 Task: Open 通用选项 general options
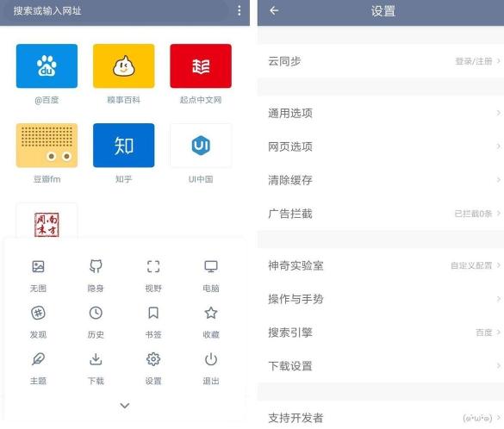pos(381,113)
